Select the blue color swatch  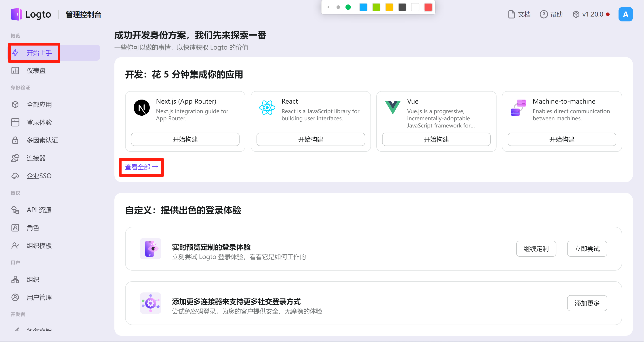[x=363, y=7]
